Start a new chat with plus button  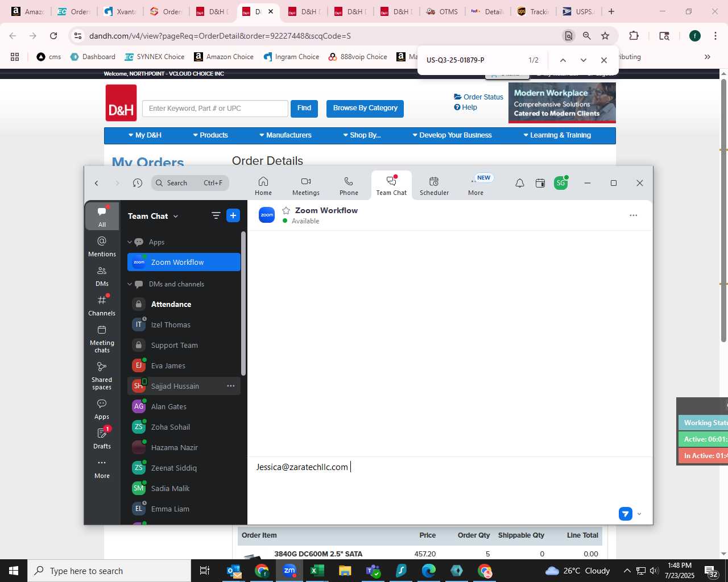tap(233, 215)
